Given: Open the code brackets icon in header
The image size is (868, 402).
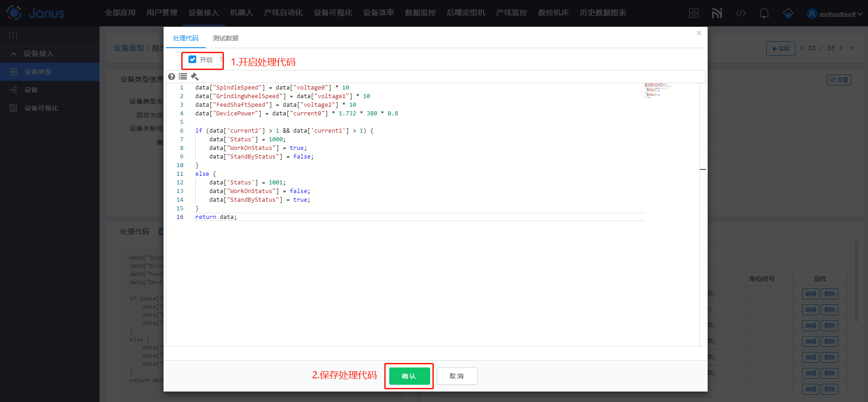Looking at the screenshot, I should click(740, 13).
